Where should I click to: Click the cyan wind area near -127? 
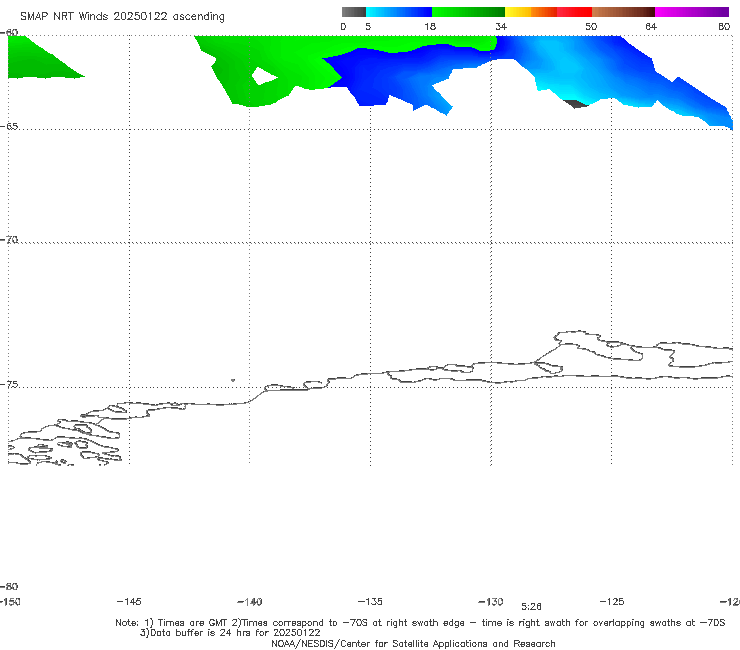pos(566,71)
